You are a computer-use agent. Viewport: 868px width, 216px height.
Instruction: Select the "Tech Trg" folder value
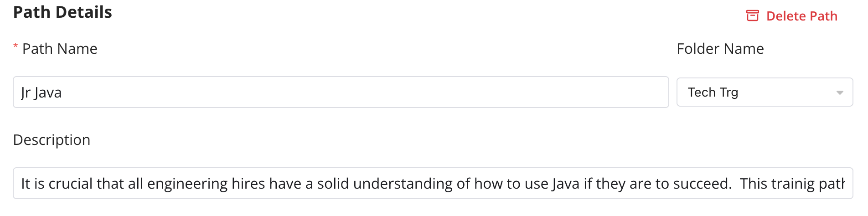[x=713, y=92]
